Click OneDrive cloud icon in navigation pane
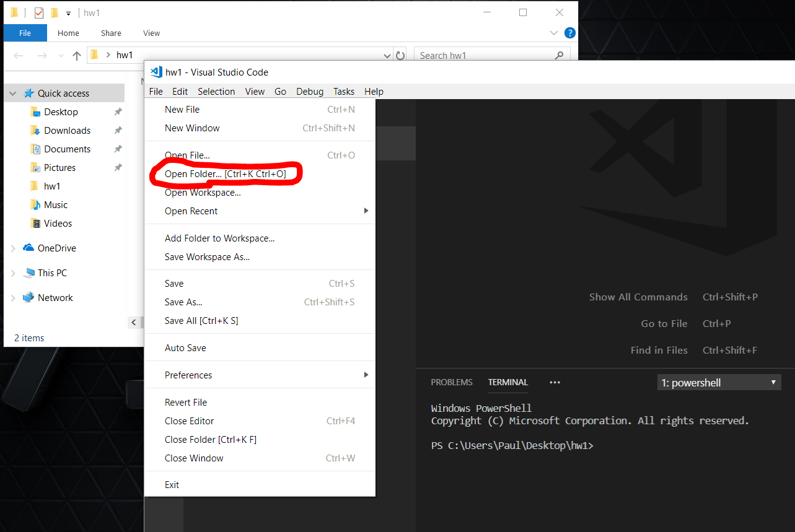 [x=29, y=248]
